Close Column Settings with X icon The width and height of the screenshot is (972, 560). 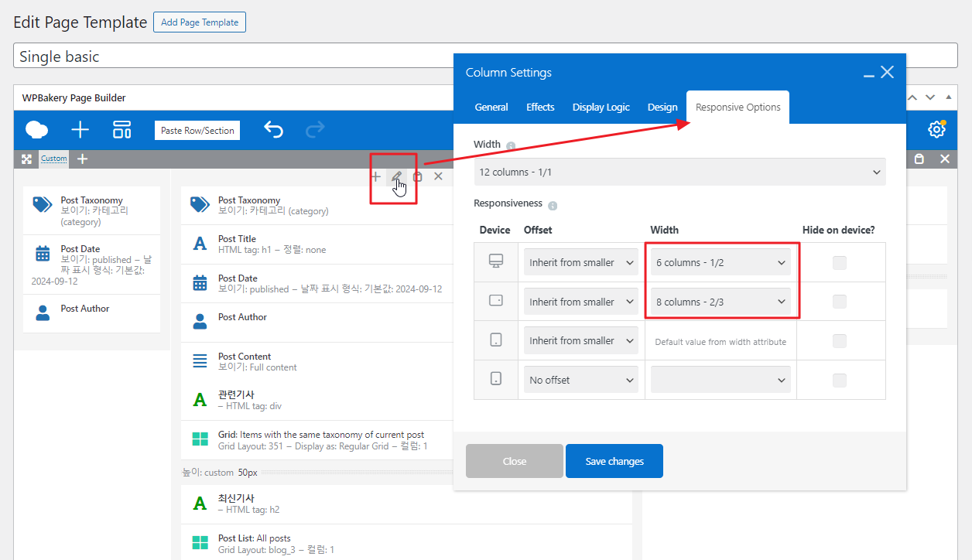[x=888, y=72]
